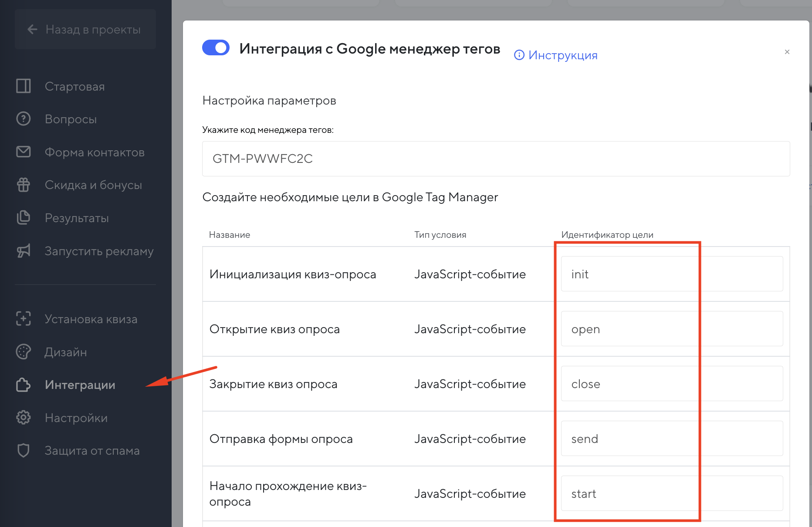Click Начало прохождение квиз-опроса row name
The width and height of the screenshot is (812, 527).
[x=288, y=493]
